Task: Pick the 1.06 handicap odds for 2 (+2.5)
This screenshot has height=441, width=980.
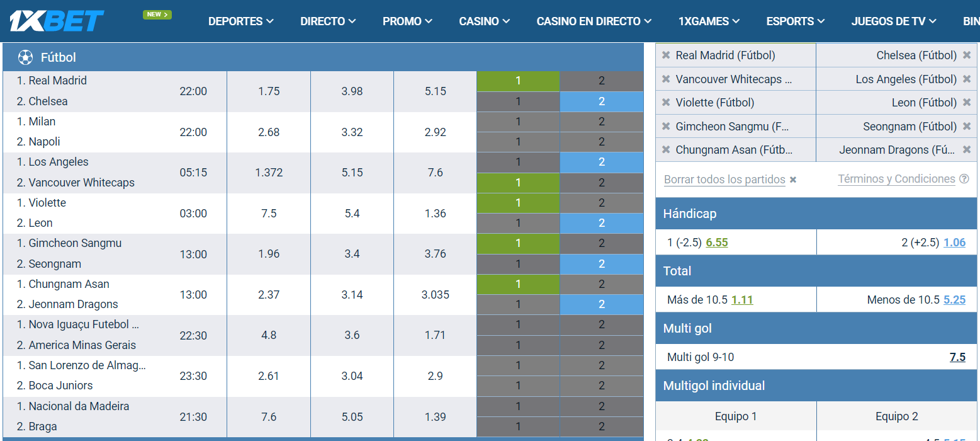Action: coord(954,243)
